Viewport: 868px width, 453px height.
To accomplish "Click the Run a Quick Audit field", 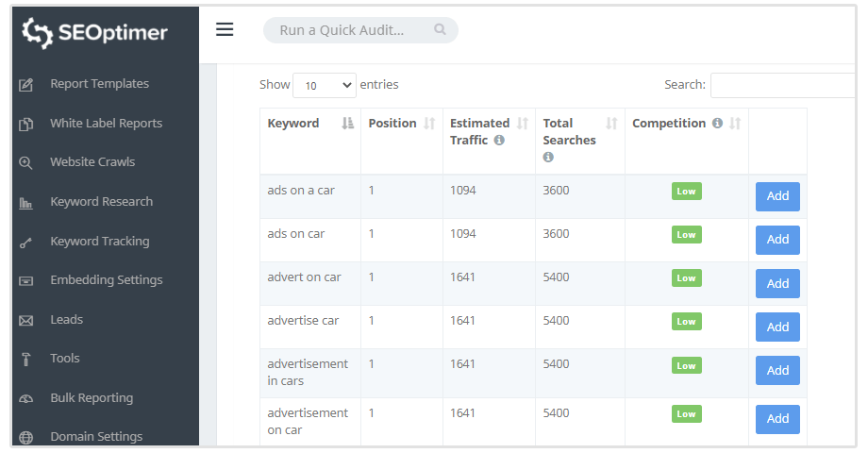I will 351,30.
